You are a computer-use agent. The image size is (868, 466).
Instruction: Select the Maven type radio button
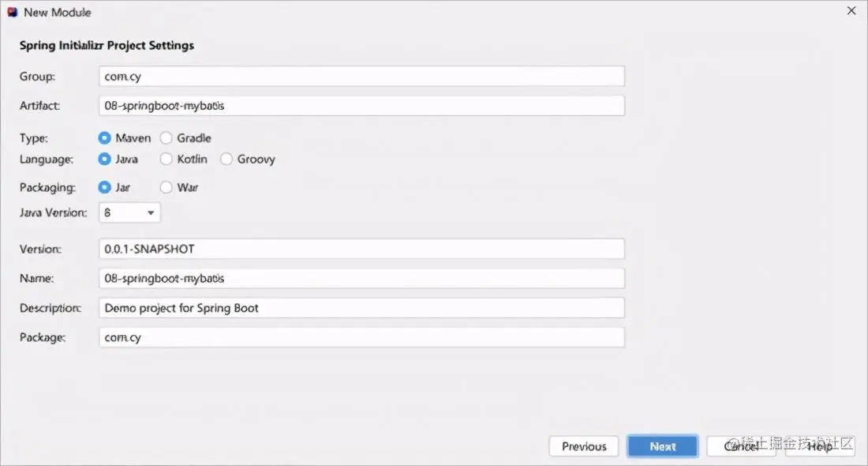105,138
